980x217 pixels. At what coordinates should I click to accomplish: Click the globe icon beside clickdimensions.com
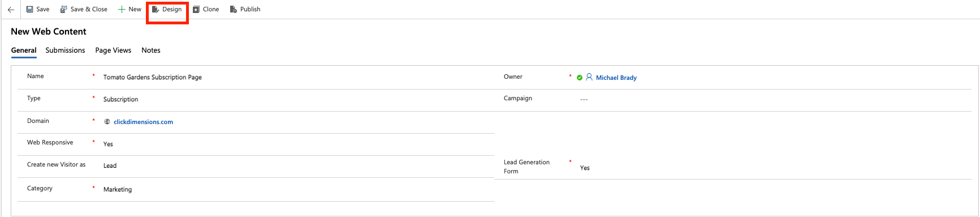click(x=107, y=122)
